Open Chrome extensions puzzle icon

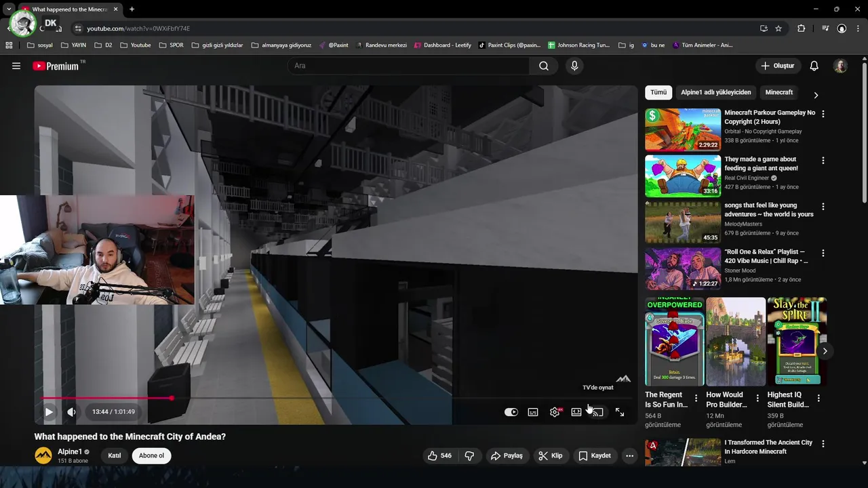coord(802,28)
